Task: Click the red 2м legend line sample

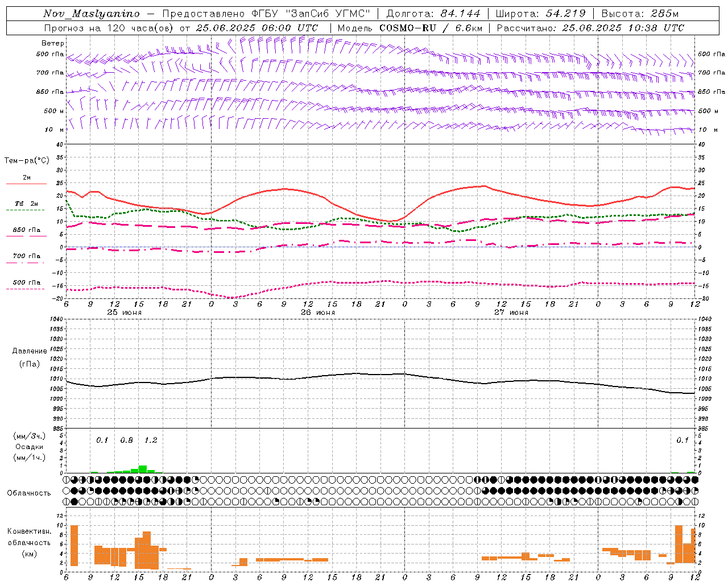Action: coord(26,184)
